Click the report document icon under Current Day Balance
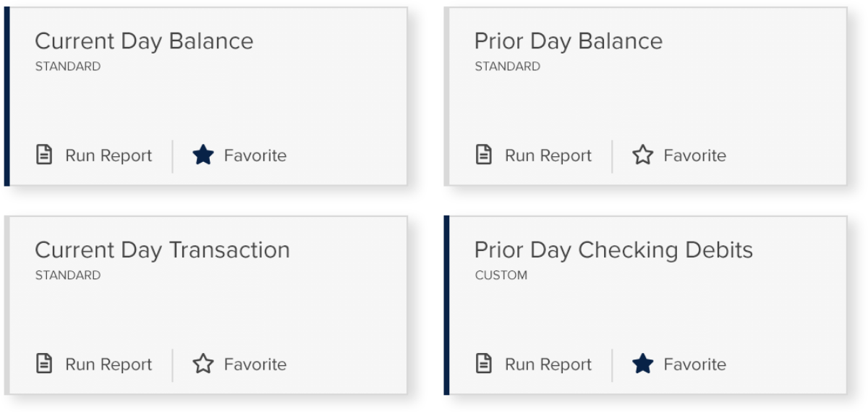The width and height of the screenshot is (868, 413). pyautogui.click(x=44, y=155)
